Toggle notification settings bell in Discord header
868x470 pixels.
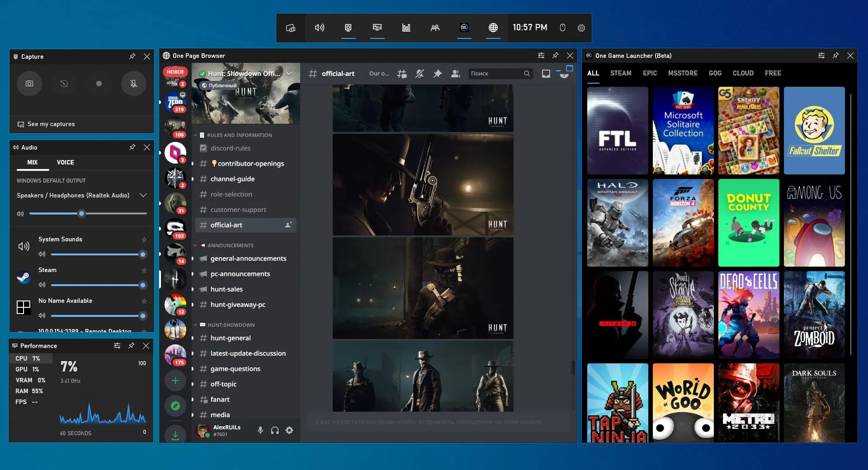click(x=420, y=74)
